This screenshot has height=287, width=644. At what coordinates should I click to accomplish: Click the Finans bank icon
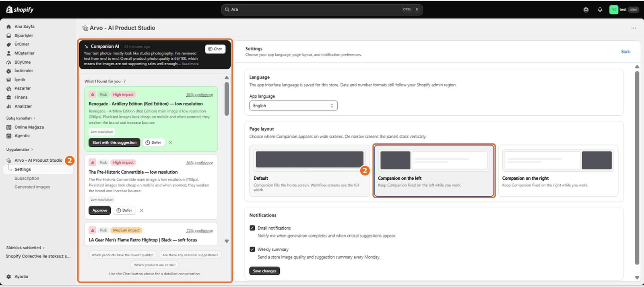(9, 98)
